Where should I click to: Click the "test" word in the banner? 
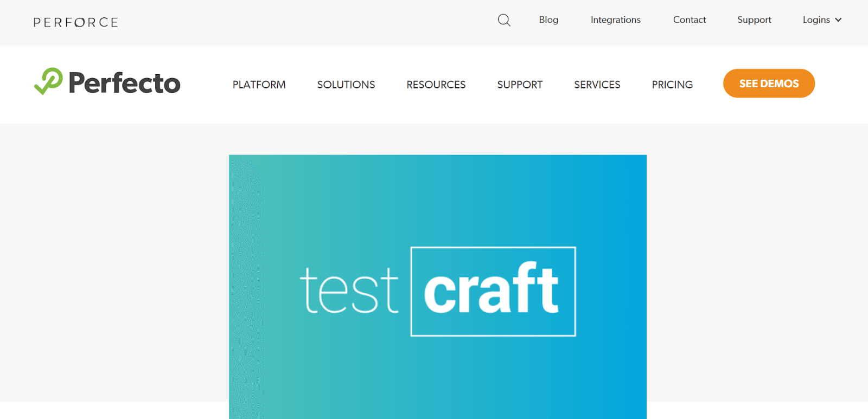point(349,291)
